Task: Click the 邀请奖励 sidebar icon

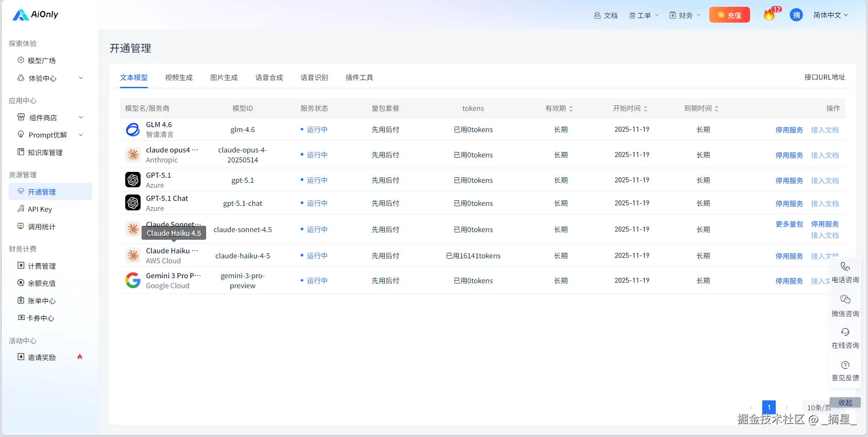Action: [21, 357]
